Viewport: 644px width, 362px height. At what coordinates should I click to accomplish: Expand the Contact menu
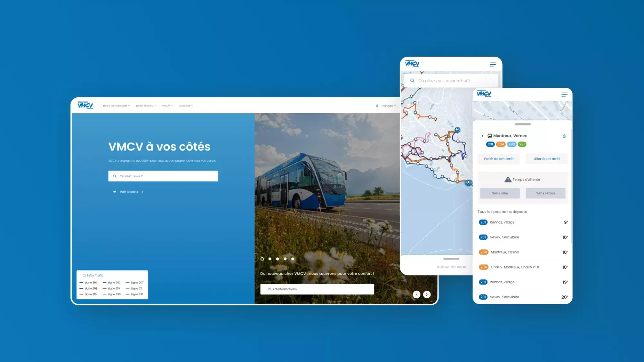[x=186, y=106]
